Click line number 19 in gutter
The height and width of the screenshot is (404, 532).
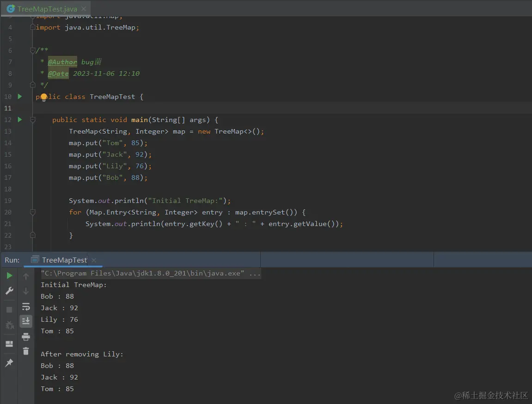[8, 201]
